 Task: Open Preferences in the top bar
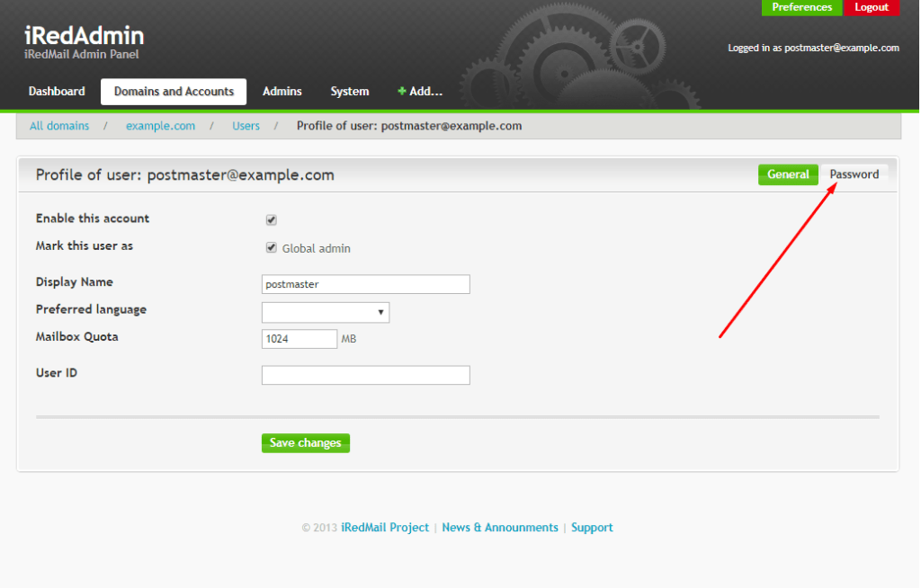801,7
